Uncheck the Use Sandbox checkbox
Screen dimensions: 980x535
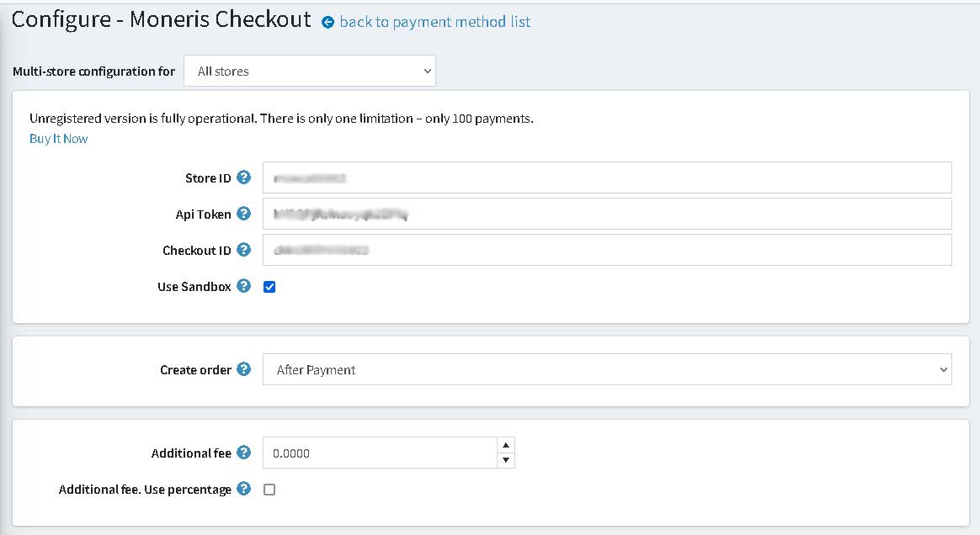[x=269, y=287]
